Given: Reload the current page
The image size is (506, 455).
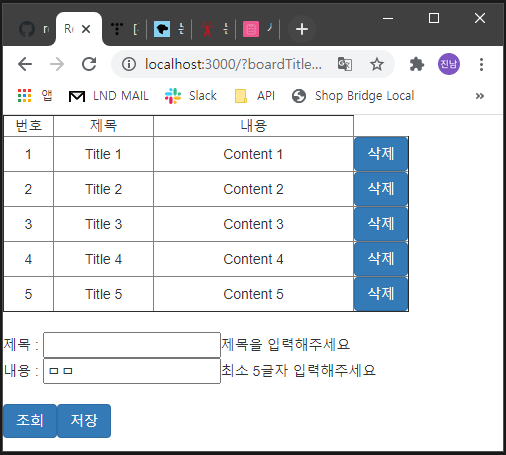Looking at the screenshot, I should (x=89, y=64).
